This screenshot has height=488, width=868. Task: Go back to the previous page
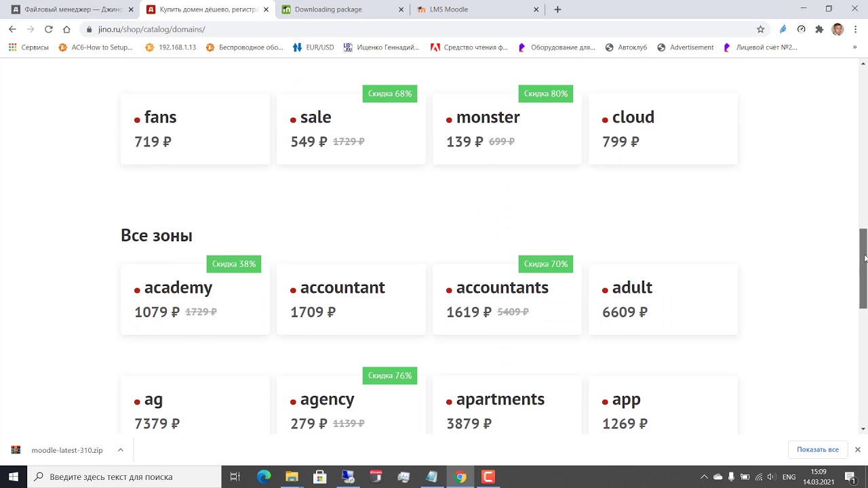click(12, 29)
